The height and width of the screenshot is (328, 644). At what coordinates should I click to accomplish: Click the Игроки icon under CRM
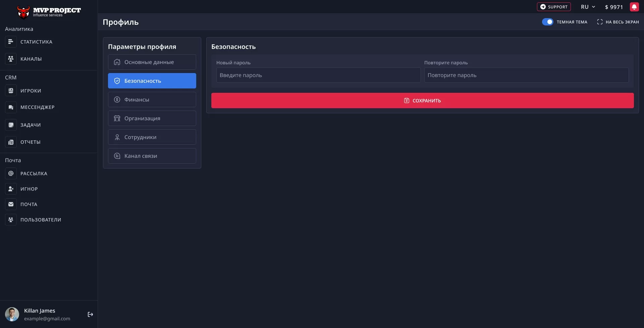(x=11, y=90)
